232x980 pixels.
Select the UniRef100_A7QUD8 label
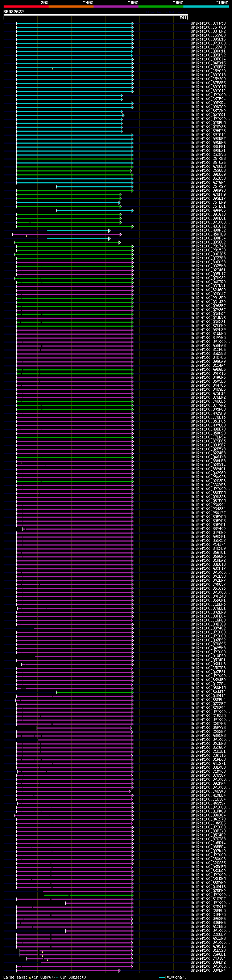(208, 167)
